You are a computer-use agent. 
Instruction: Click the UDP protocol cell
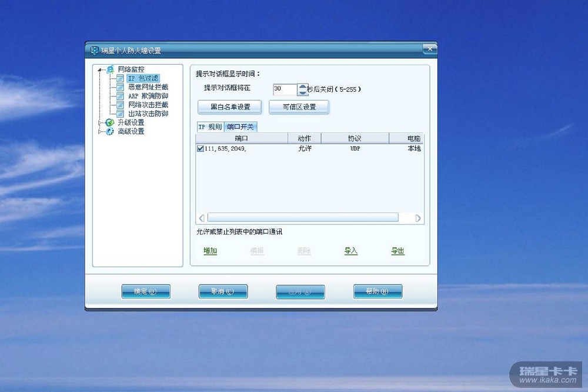[x=355, y=149]
